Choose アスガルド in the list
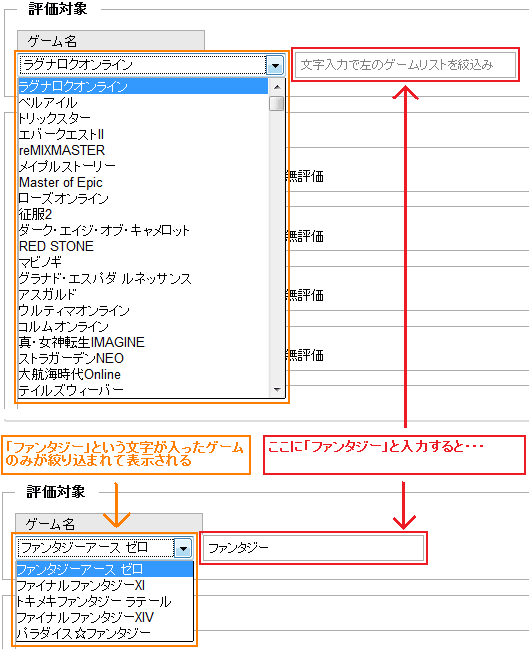The height and width of the screenshot is (649, 529). [143, 294]
